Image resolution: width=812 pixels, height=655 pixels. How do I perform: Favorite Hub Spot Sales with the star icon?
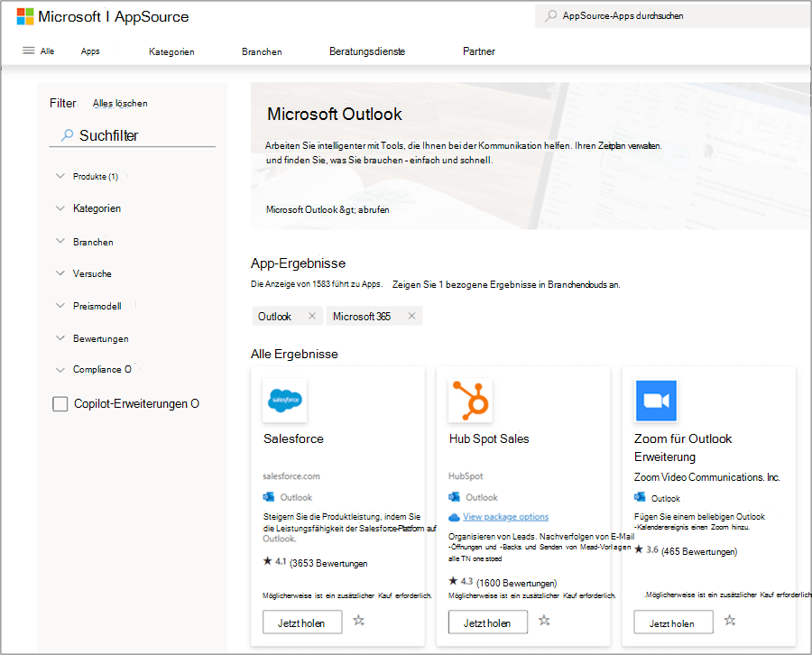[x=544, y=621]
